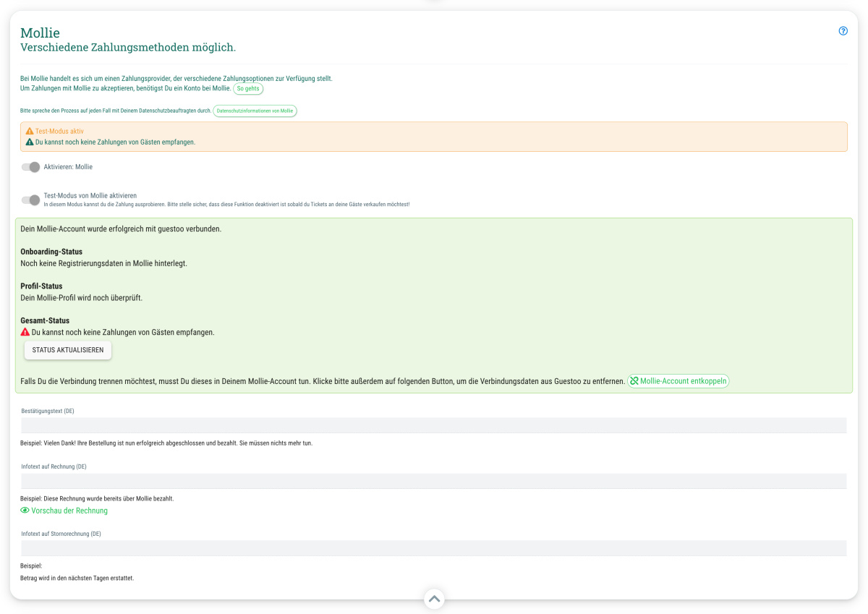Screen dimensions: 868x614
Task: Click the dark warning icon in the orange notice
Action: tap(30, 142)
